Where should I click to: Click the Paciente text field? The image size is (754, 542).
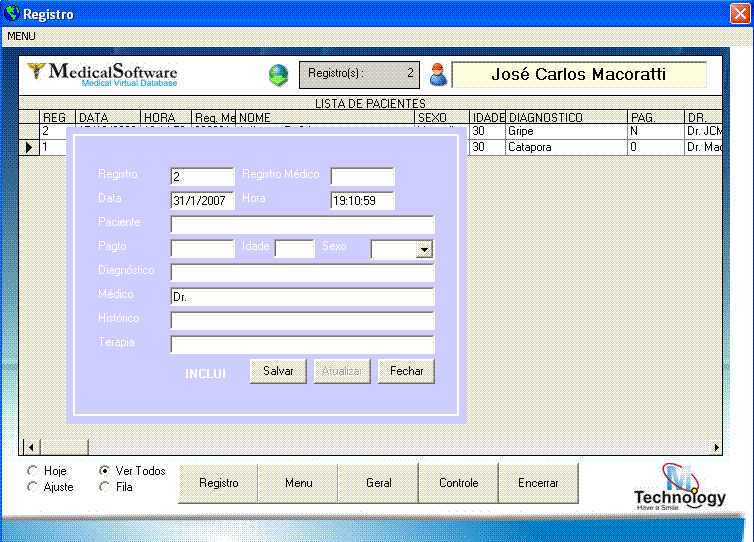(302, 225)
